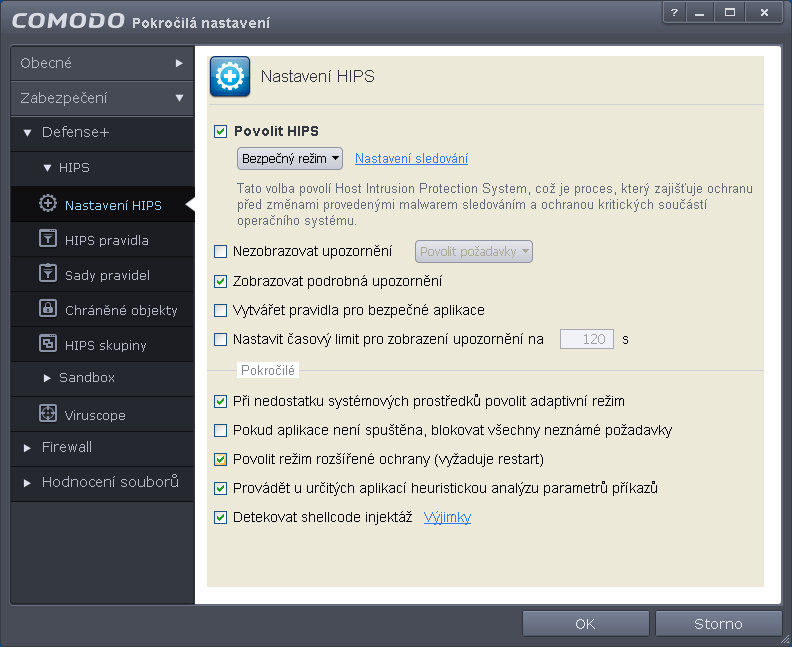Toggle the Povolit HIPS checkbox

click(x=220, y=131)
